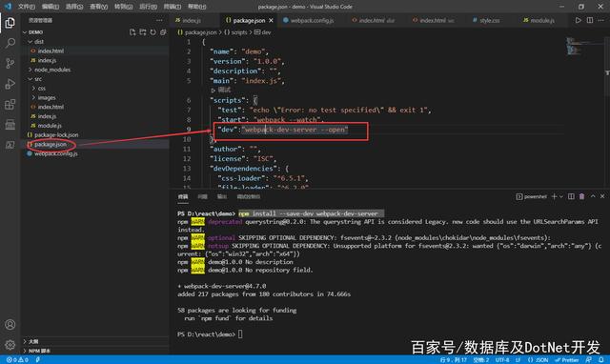Open notifications bell in status bar
This screenshot has width=610, height=364.
pyautogui.click(x=601, y=360)
